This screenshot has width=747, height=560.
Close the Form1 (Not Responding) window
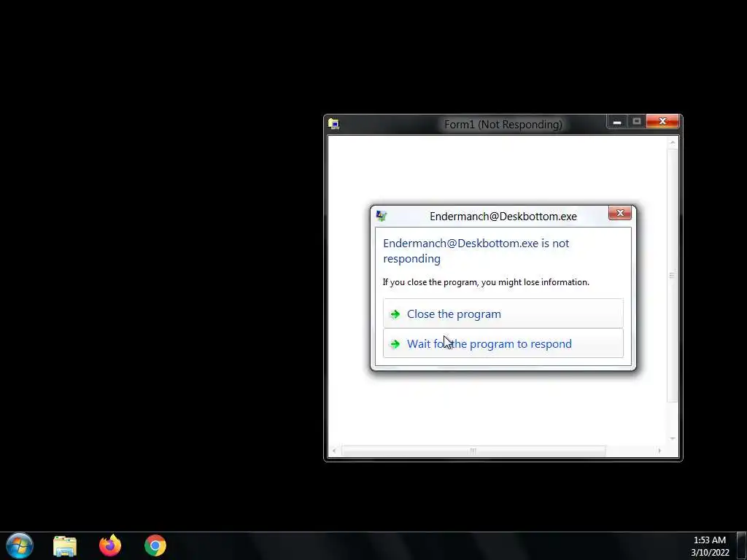(x=662, y=122)
